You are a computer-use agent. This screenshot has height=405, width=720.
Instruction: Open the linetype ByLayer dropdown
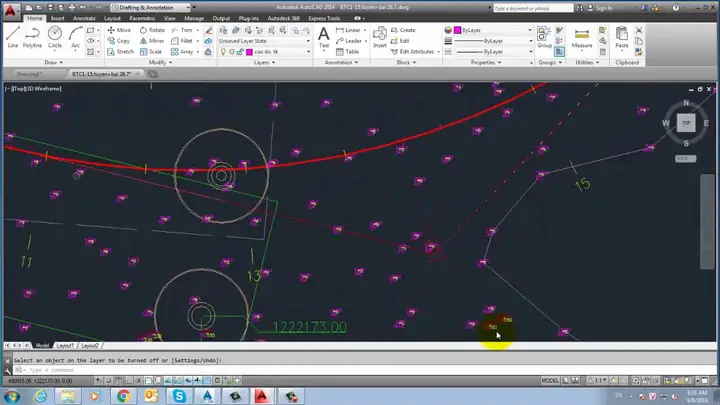pyautogui.click(x=493, y=52)
